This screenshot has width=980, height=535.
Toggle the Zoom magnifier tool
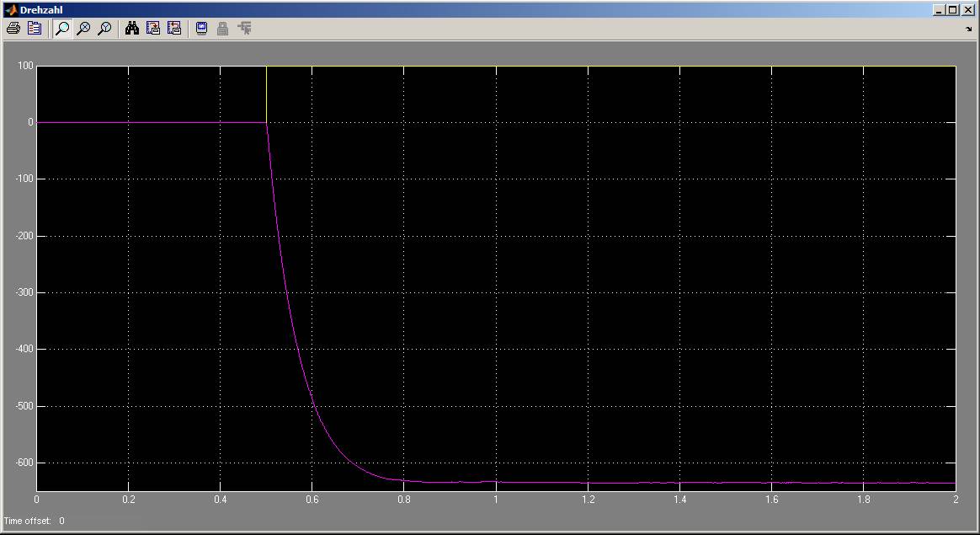(x=62, y=29)
